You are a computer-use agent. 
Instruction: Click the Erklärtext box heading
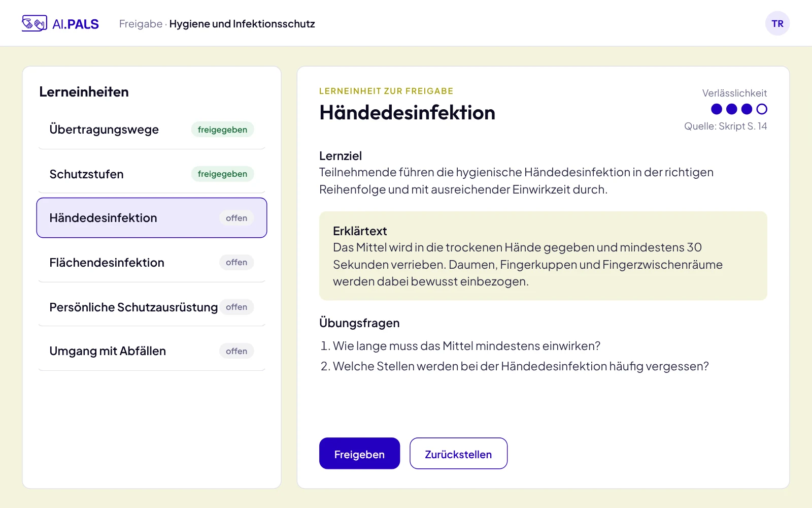coord(360,231)
